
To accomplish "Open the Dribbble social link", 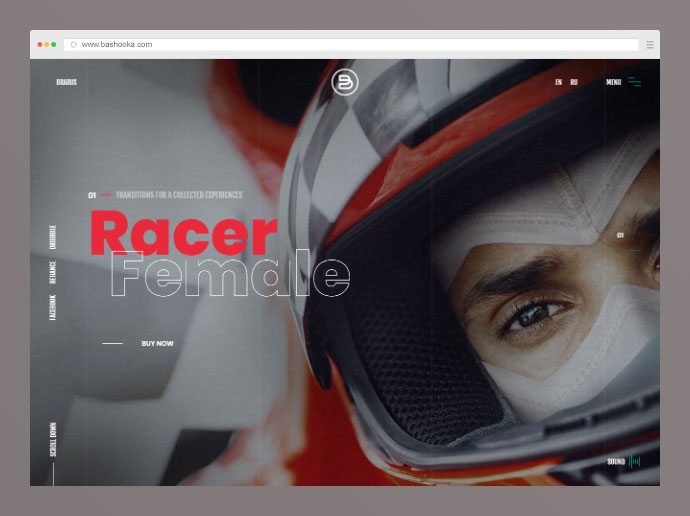I will 53,237.
